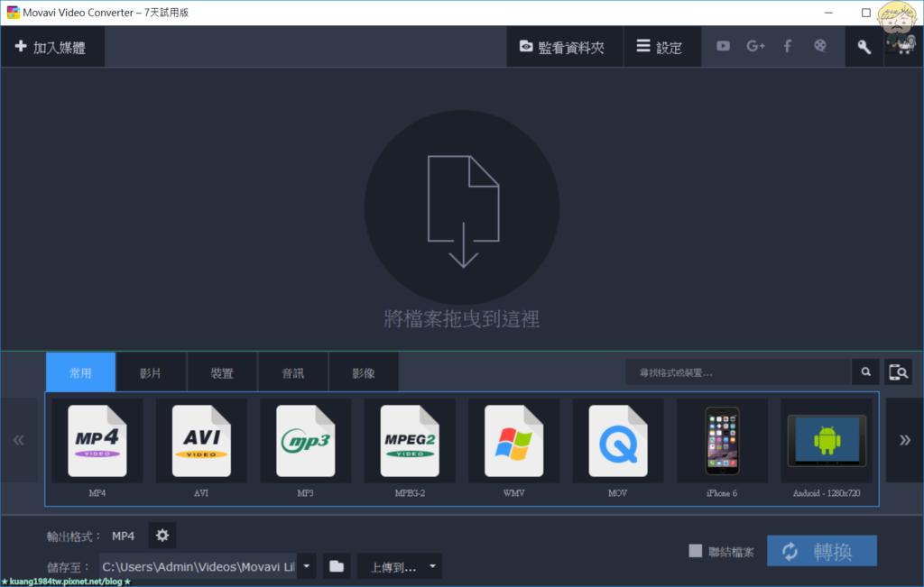Open the 上傳到 upload-to dropdown
Viewport: 924px width, 587px height.
click(x=400, y=566)
